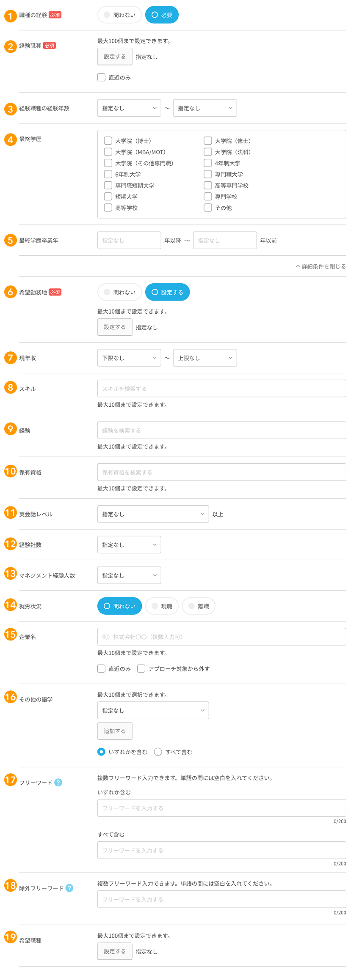Check 専門職大学
The image size is (359, 980).
207,174
